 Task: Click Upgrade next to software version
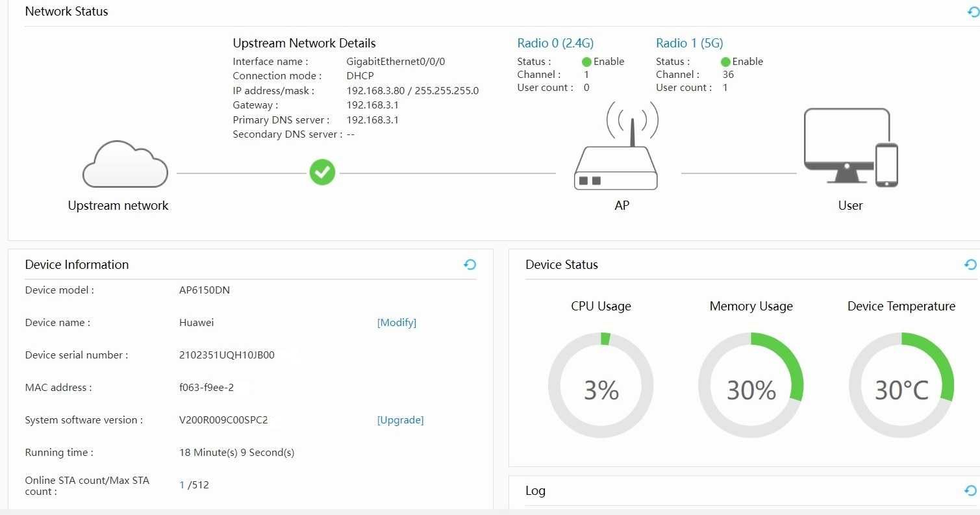400,420
